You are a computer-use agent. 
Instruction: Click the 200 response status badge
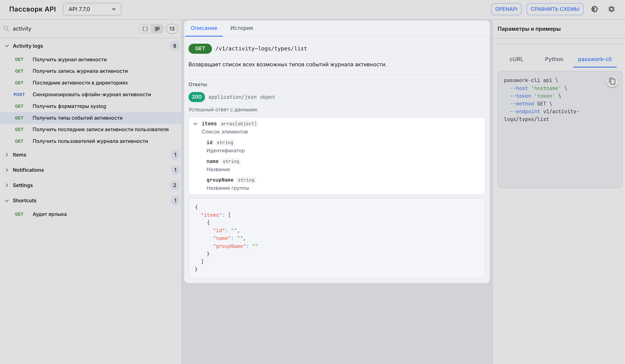tap(197, 97)
